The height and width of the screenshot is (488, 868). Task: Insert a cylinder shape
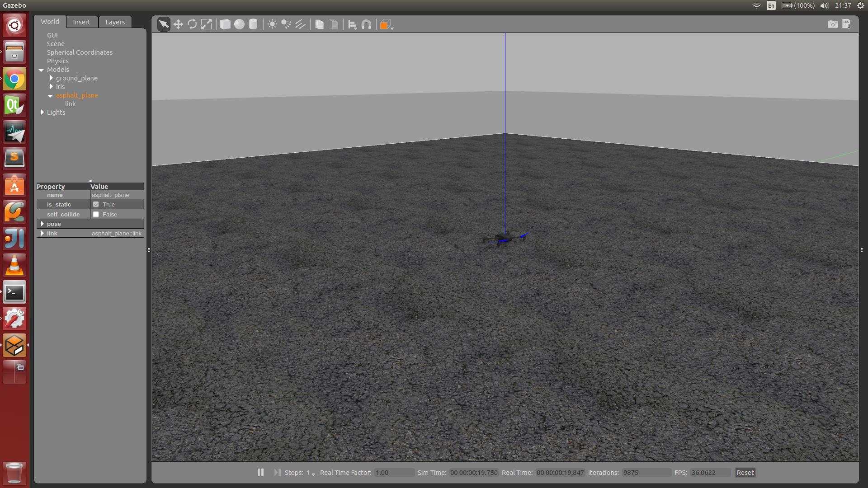pyautogui.click(x=253, y=24)
